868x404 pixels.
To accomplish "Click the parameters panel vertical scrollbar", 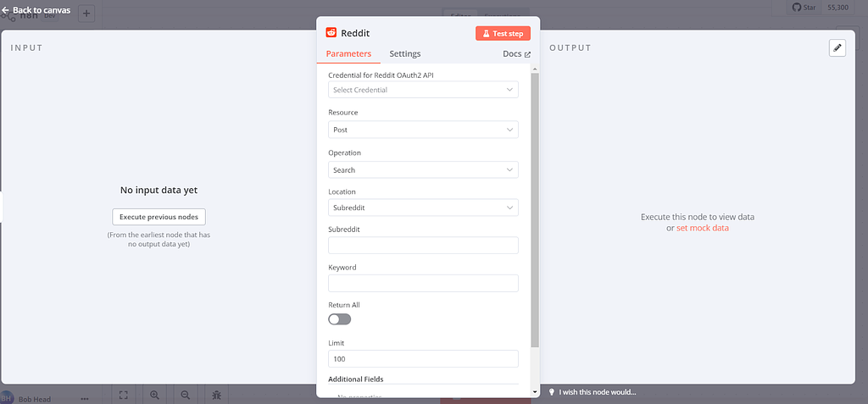I will coord(535,212).
